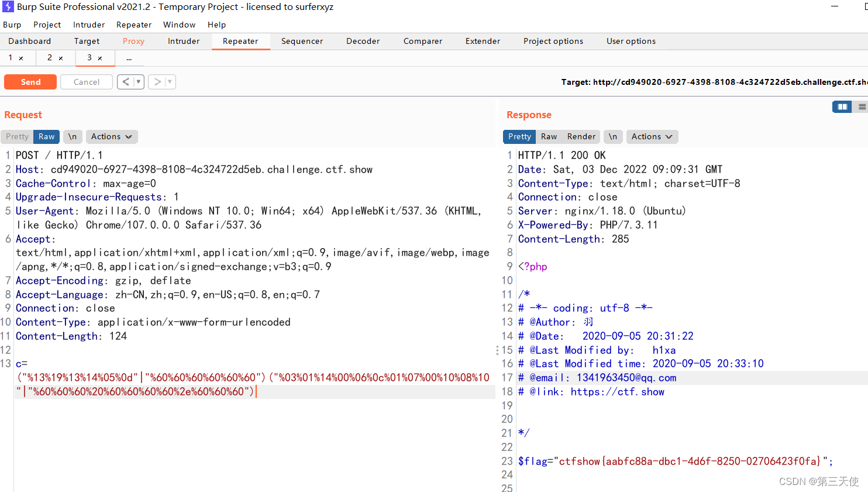Close Repeater tab 3
This screenshot has height=492, width=868.
(100, 58)
